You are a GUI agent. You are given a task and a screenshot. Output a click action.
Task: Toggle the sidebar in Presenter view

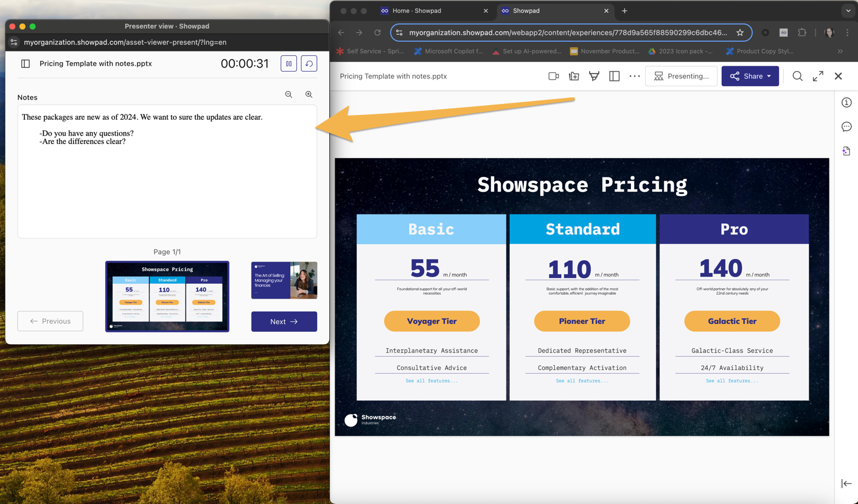(x=26, y=64)
